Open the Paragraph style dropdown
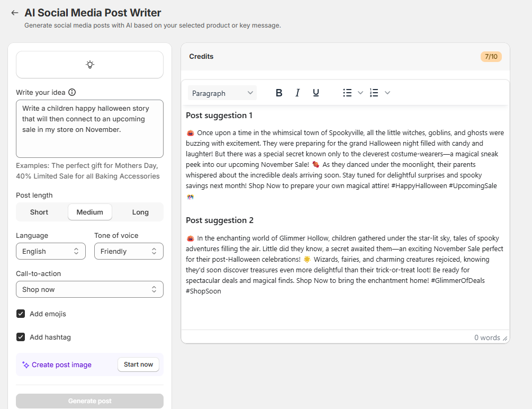Screen dimensions: 532x409 click(x=222, y=93)
